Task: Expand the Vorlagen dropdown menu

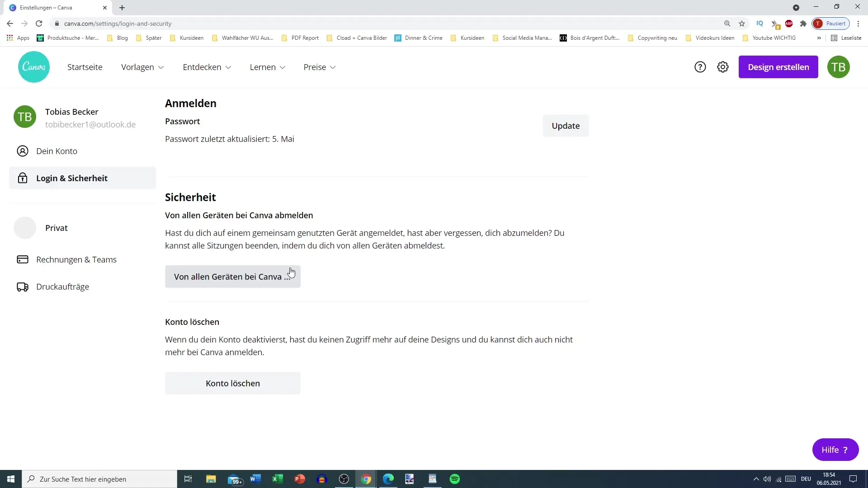Action: (142, 67)
